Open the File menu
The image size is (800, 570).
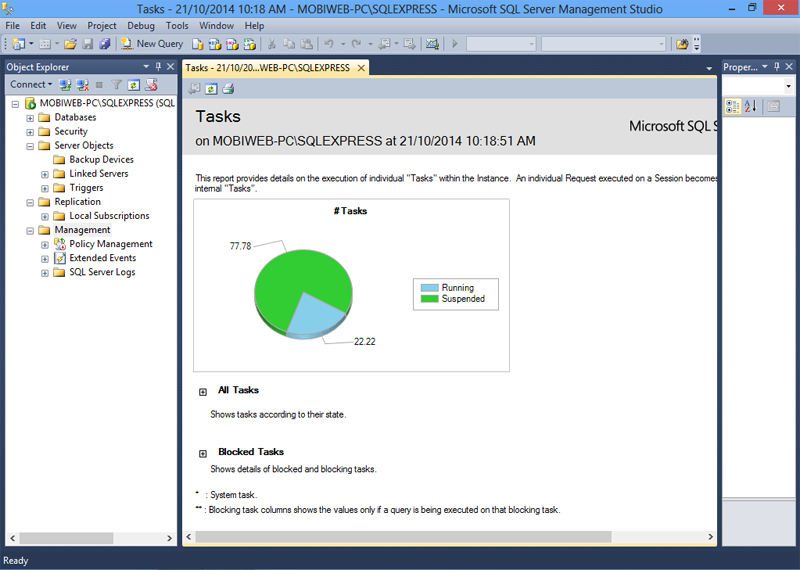pyautogui.click(x=12, y=26)
